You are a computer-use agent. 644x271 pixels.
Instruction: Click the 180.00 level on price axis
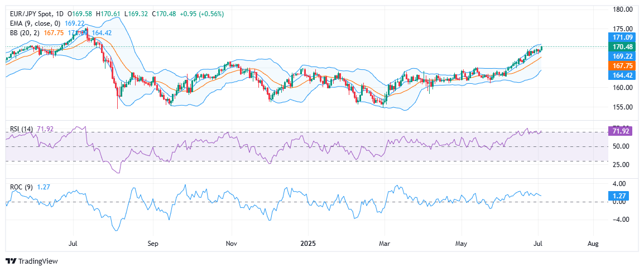click(x=622, y=9)
